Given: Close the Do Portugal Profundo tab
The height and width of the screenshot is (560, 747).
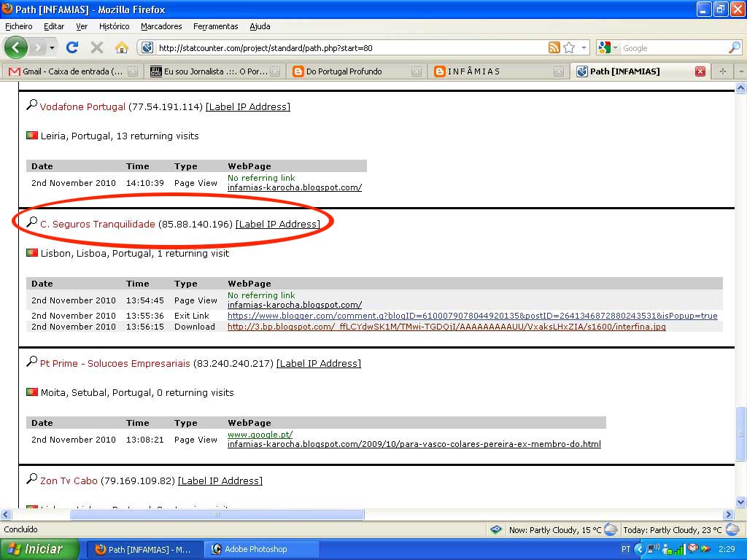Looking at the screenshot, I should pos(417,71).
